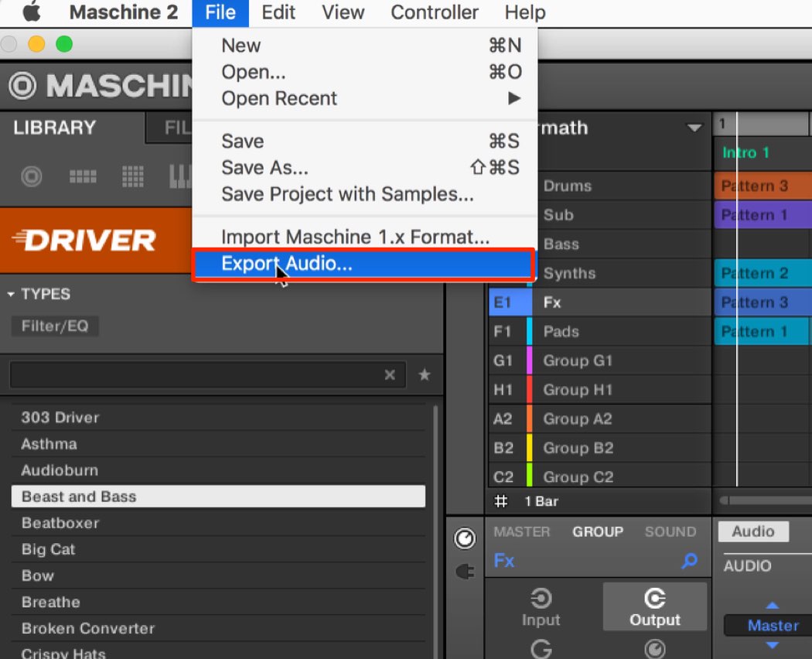This screenshot has height=659, width=812.
Task: Switch to the SOUND tab
Action: (670, 531)
